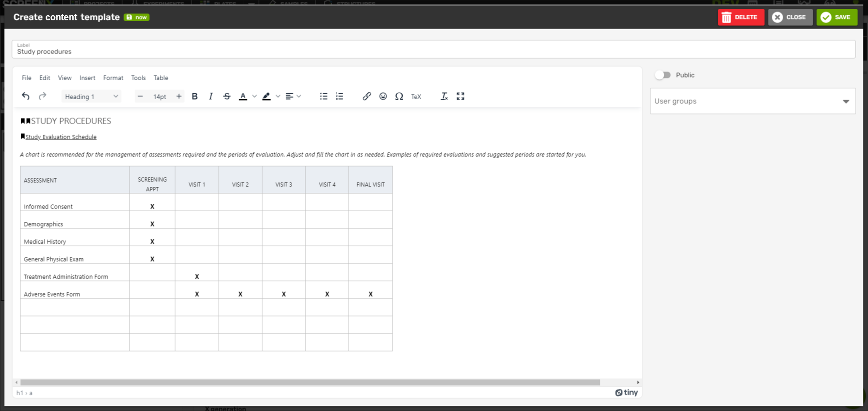Click the Undo arrow icon
This screenshot has width=868, height=411.
[x=26, y=96]
